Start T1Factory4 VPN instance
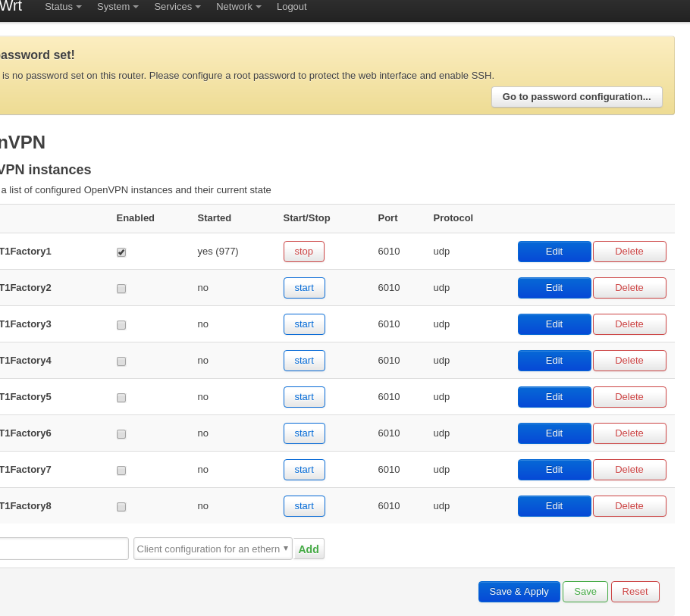690x616 pixels. [304, 361]
